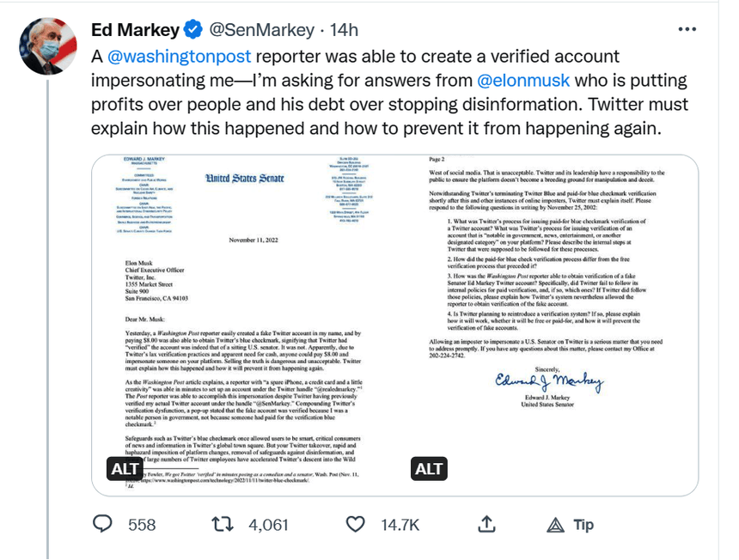Open the @washingtonpost mention link
739x560 pixels.
179,57
